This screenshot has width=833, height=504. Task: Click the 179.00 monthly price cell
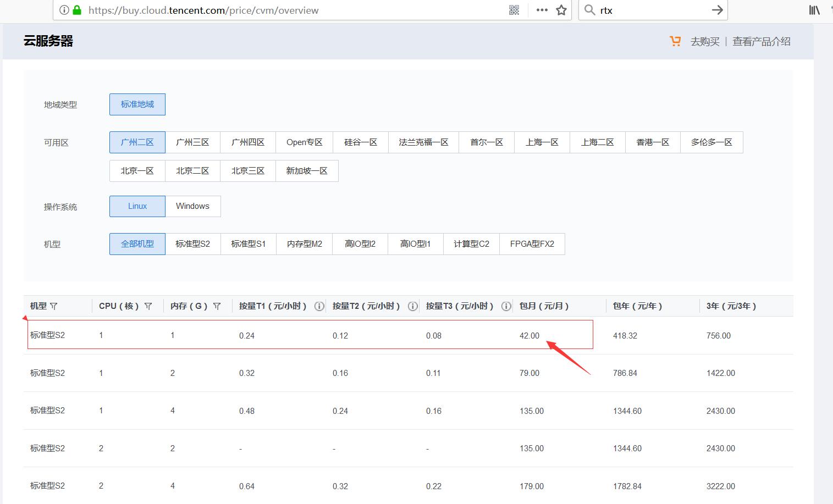(x=532, y=486)
